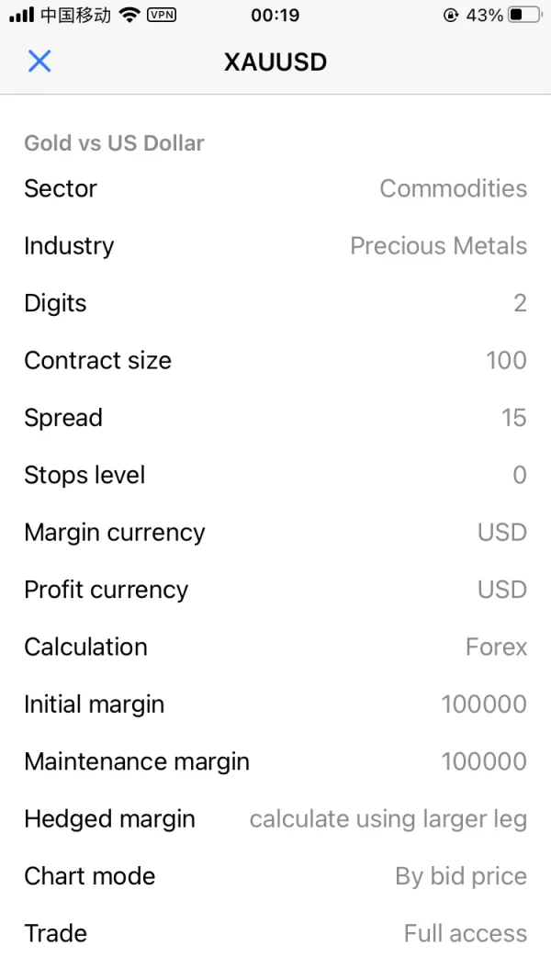This screenshot has width=551, height=980.
Task: Tap the cellular signal bars
Action: tap(21, 16)
